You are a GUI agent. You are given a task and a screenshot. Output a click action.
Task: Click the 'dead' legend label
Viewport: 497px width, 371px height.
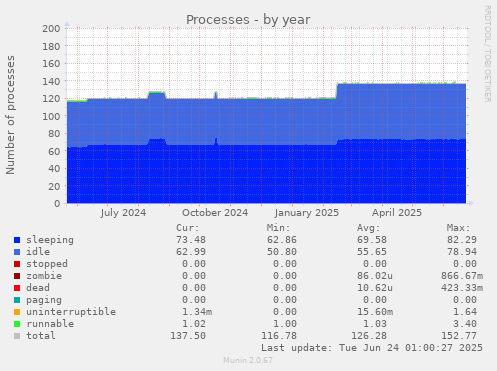38,288
